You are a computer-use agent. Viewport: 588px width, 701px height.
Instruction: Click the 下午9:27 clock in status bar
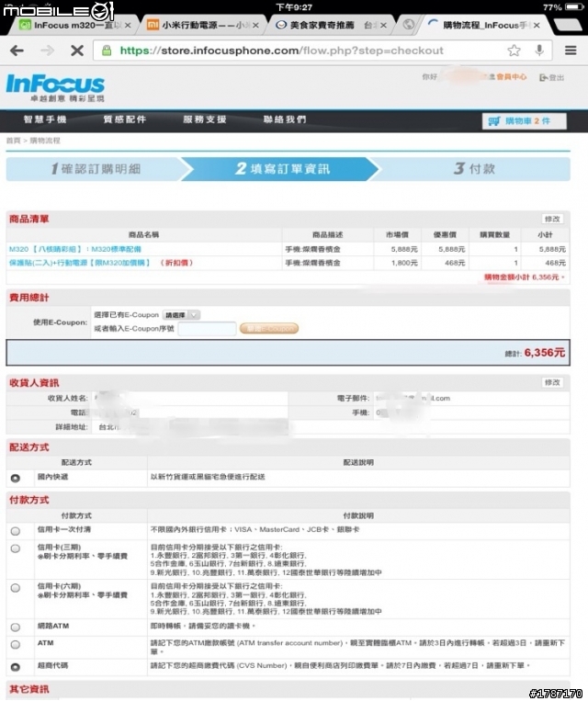pos(294,7)
